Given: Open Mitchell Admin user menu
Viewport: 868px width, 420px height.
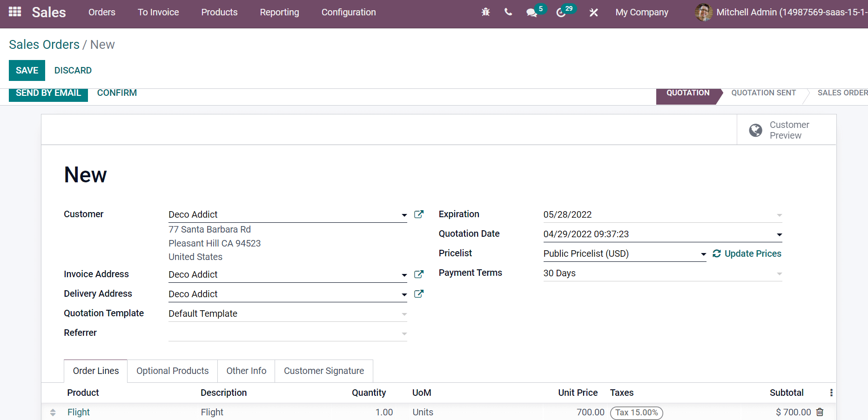Looking at the screenshot, I should [781, 12].
